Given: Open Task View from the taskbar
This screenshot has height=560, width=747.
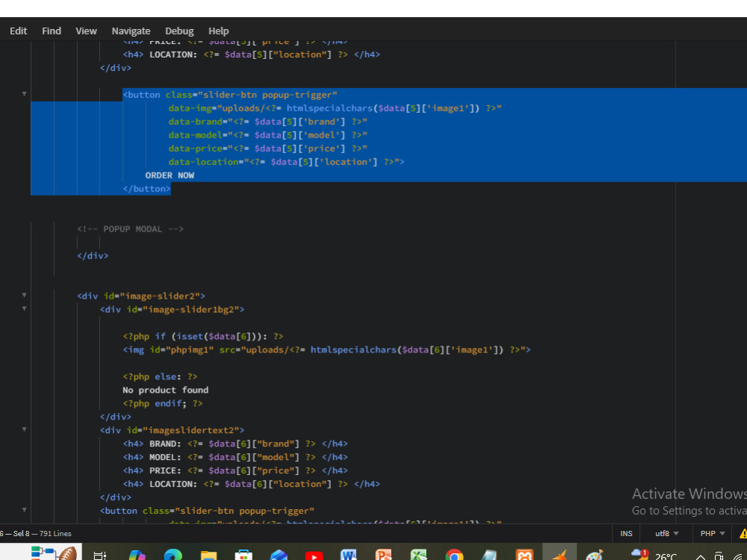Looking at the screenshot, I should coord(99,556).
